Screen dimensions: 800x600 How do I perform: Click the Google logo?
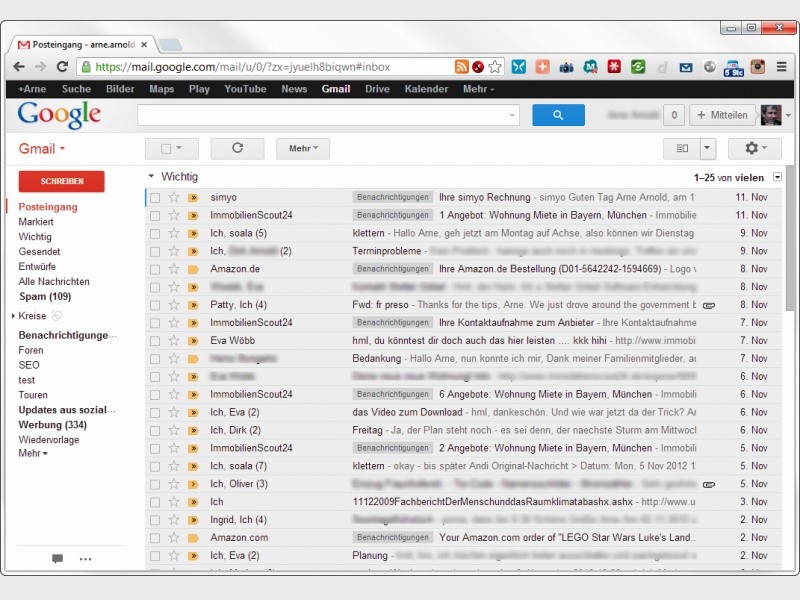tap(59, 114)
